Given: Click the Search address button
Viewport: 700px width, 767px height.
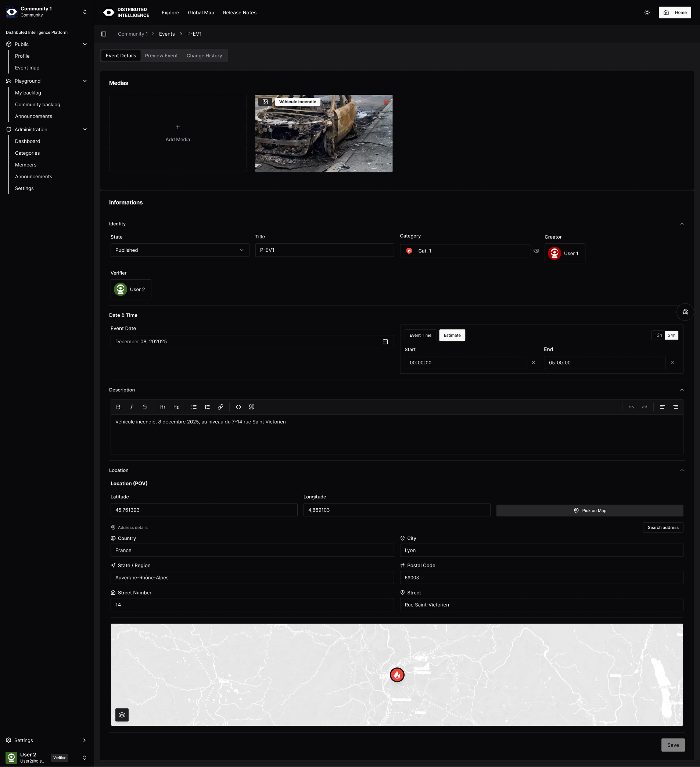Looking at the screenshot, I should click(x=663, y=527).
